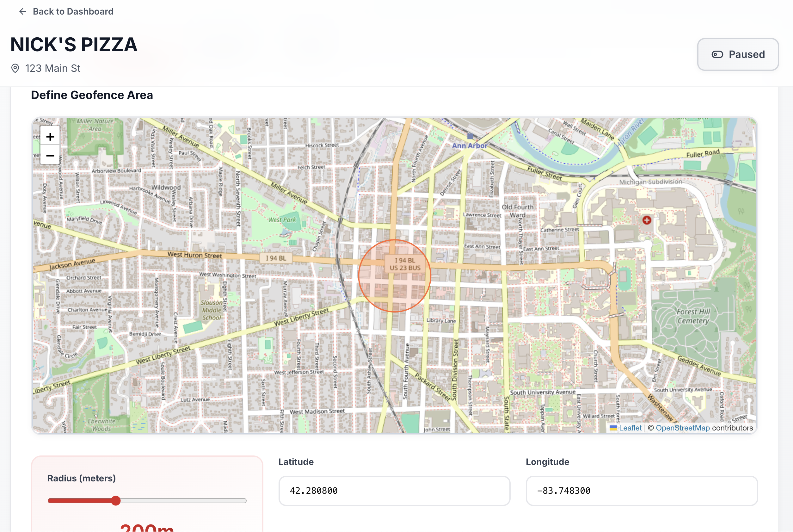Open the OpenStreetMap contributors link
Screen dimensions: 793x532
pyautogui.click(x=682, y=428)
